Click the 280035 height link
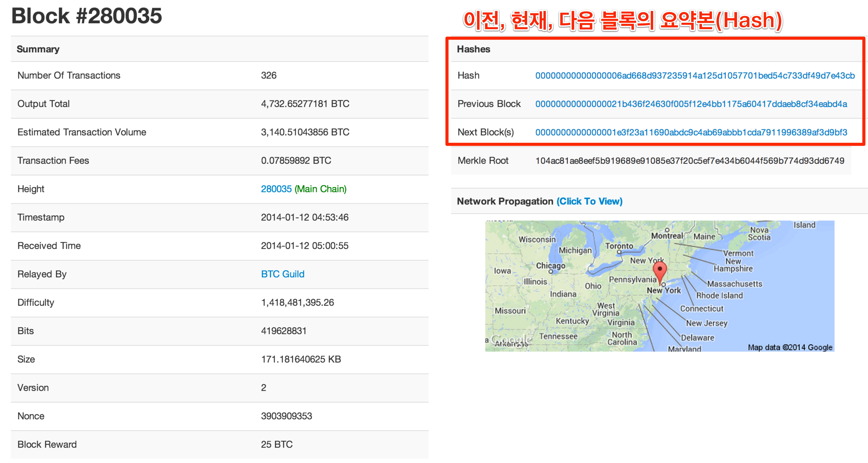 (276, 189)
